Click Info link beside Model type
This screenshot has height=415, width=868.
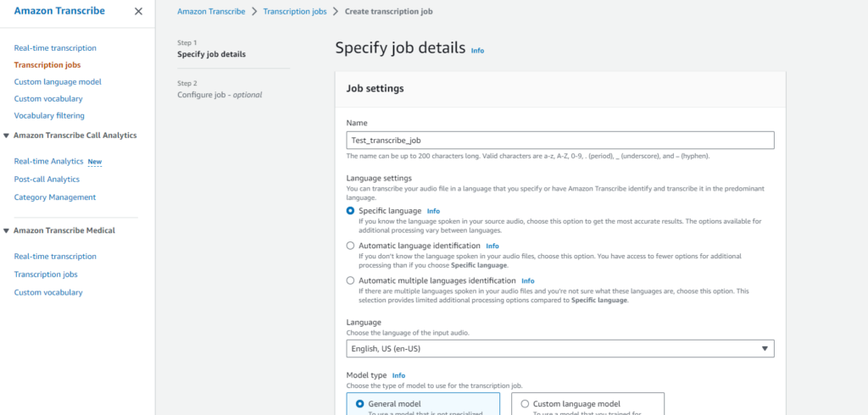398,375
